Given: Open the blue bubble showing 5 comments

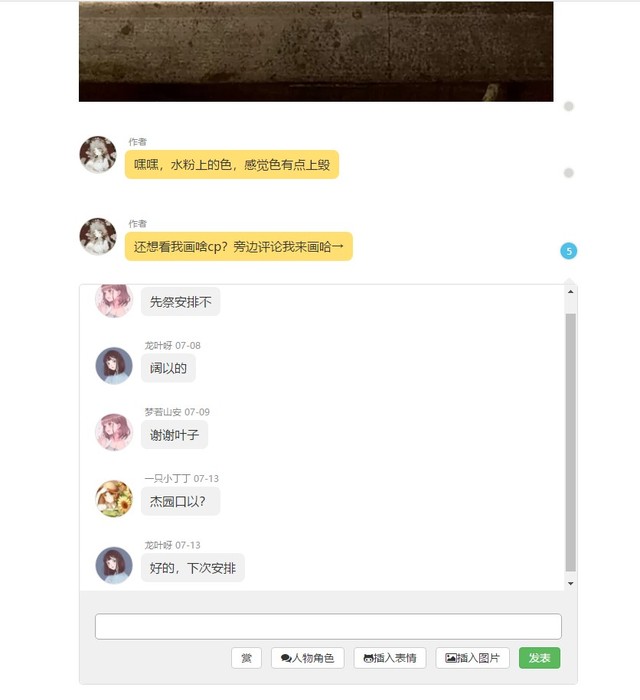Looking at the screenshot, I should 569,251.
